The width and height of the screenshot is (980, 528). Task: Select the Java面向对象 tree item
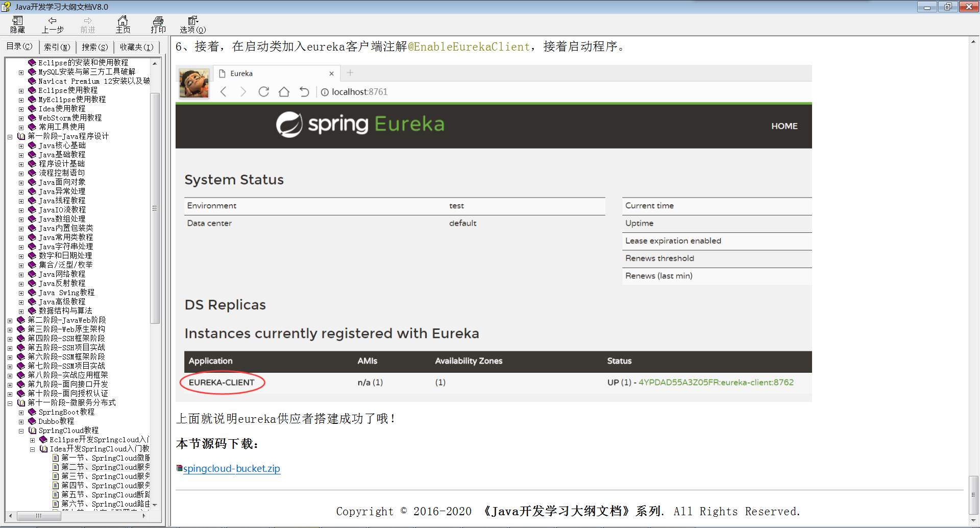[x=62, y=182]
